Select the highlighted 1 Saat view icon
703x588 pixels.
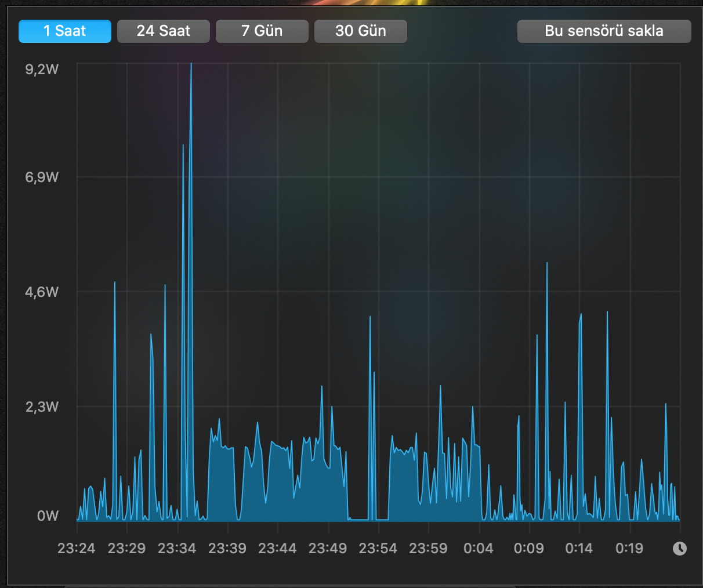coord(64,31)
